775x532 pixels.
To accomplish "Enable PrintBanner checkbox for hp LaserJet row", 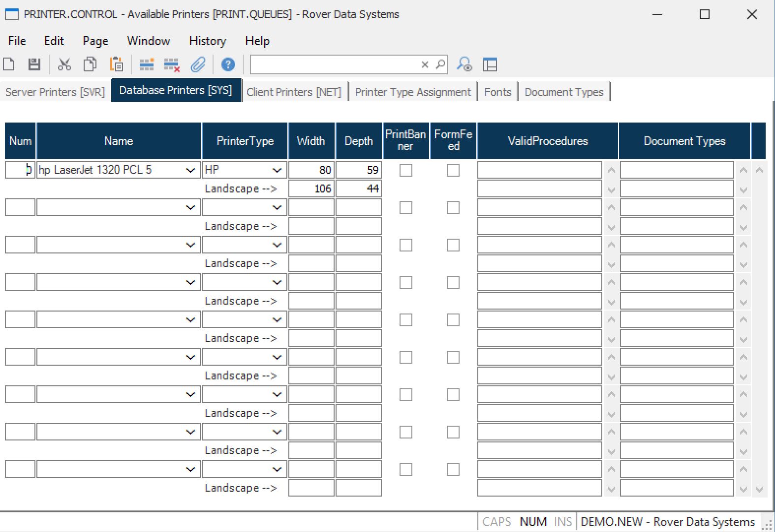I will point(405,170).
